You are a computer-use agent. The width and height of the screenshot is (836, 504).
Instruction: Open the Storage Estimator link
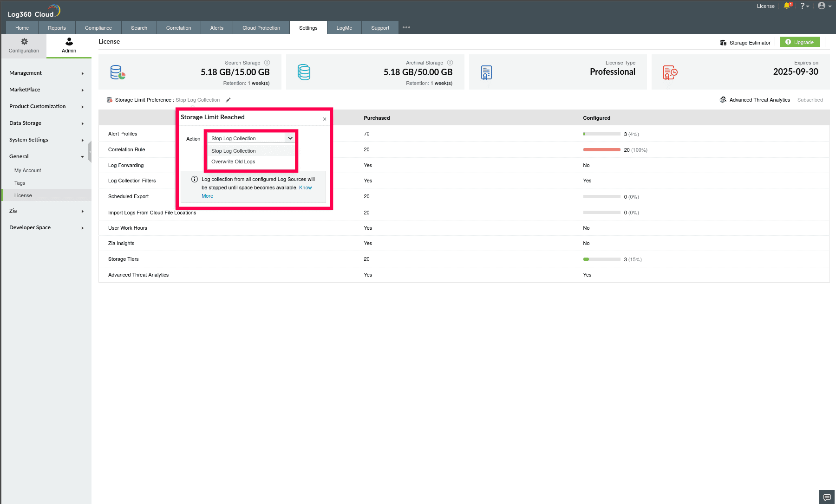750,43
